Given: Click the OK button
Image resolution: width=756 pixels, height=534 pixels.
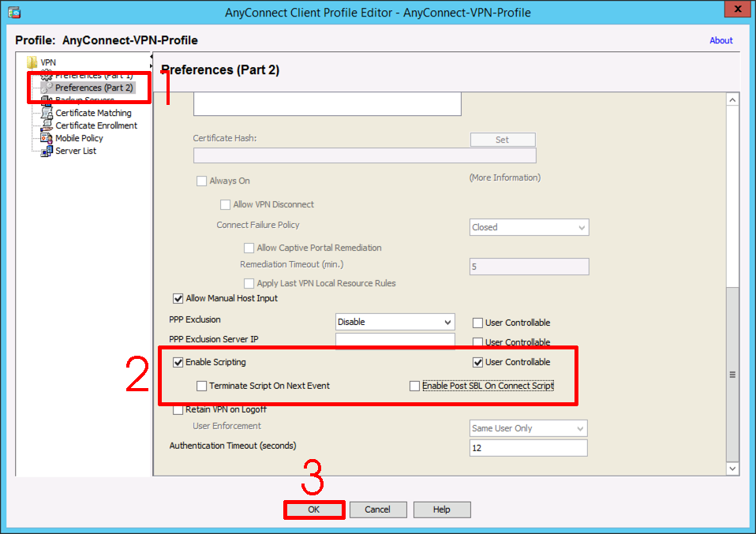Looking at the screenshot, I should point(314,510).
